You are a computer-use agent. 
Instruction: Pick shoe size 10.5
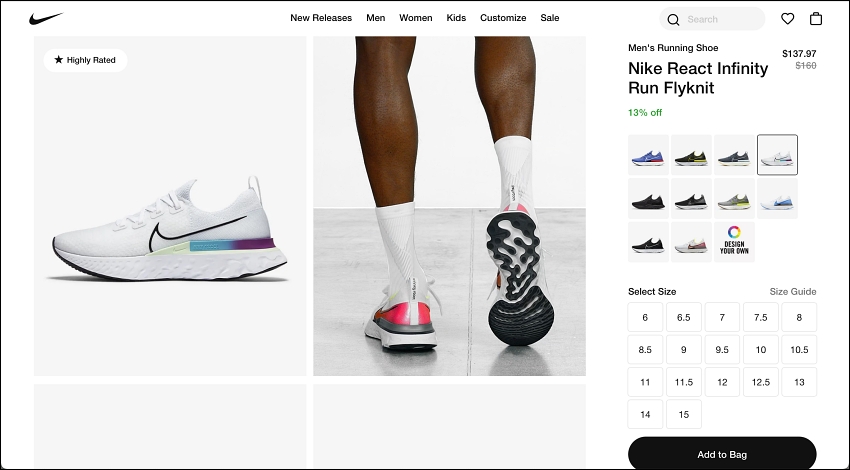pyautogui.click(x=799, y=350)
